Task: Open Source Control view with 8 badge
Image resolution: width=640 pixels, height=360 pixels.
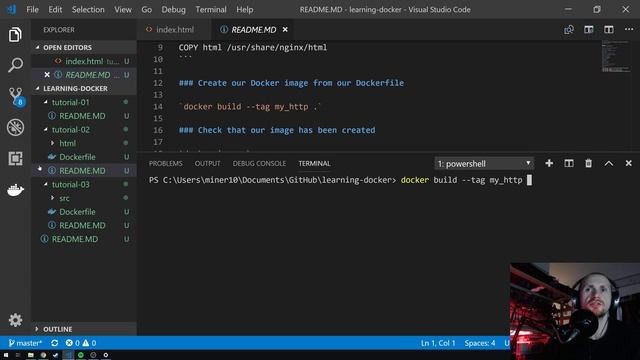Action: tap(16, 97)
